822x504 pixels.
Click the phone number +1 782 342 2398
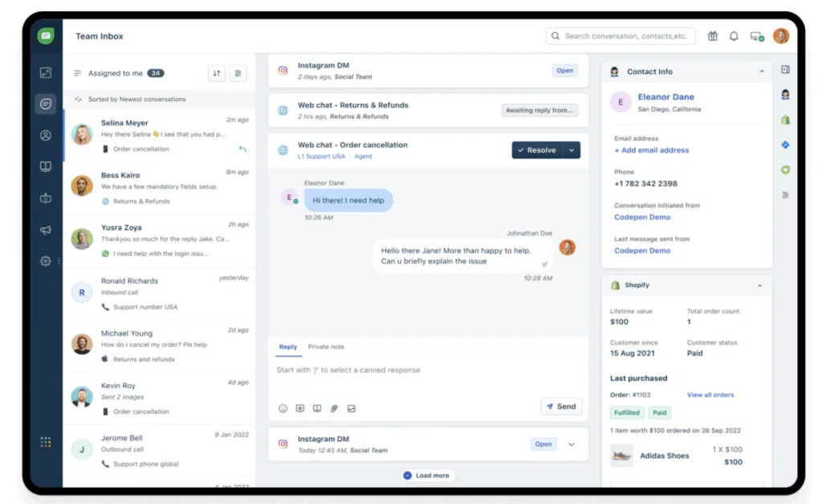pos(645,184)
